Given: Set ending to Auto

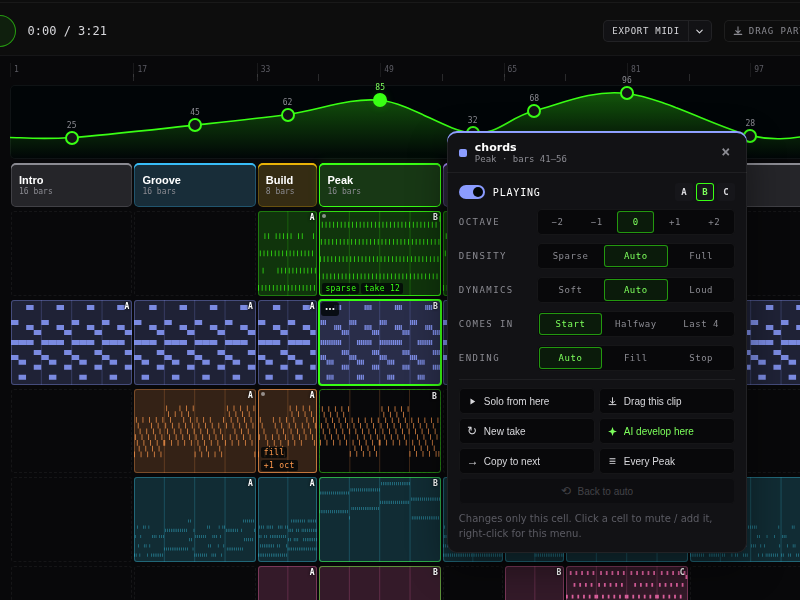Looking at the screenshot, I should (x=570, y=358).
